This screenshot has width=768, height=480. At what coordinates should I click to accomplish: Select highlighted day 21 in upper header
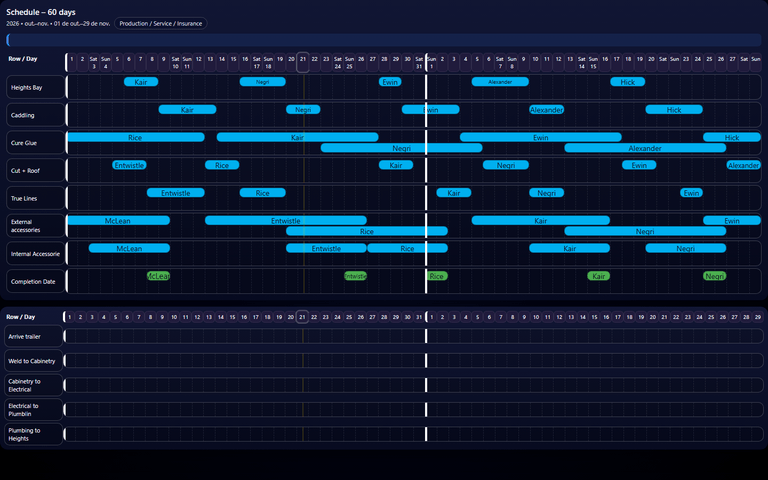coord(303,62)
